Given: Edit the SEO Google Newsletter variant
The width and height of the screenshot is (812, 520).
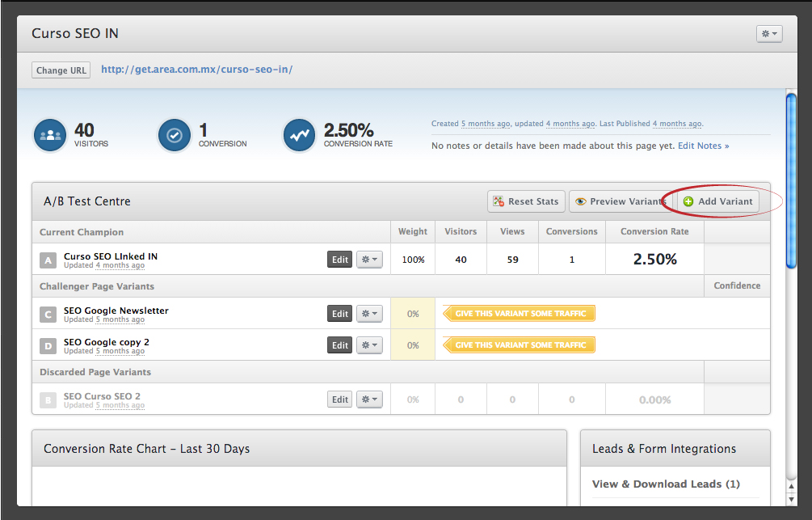Looking at the screenshot, I should [340, 314].
